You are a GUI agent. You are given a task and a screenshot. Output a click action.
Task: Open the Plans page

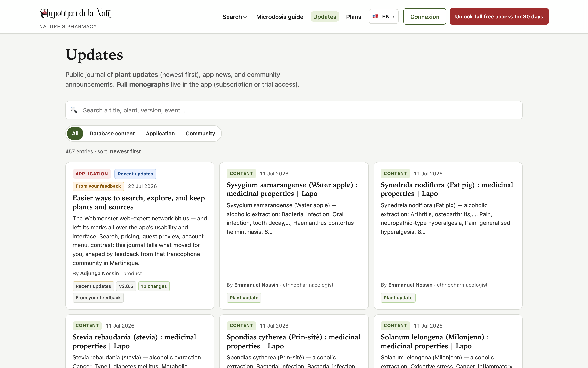[x=354, y=17]
